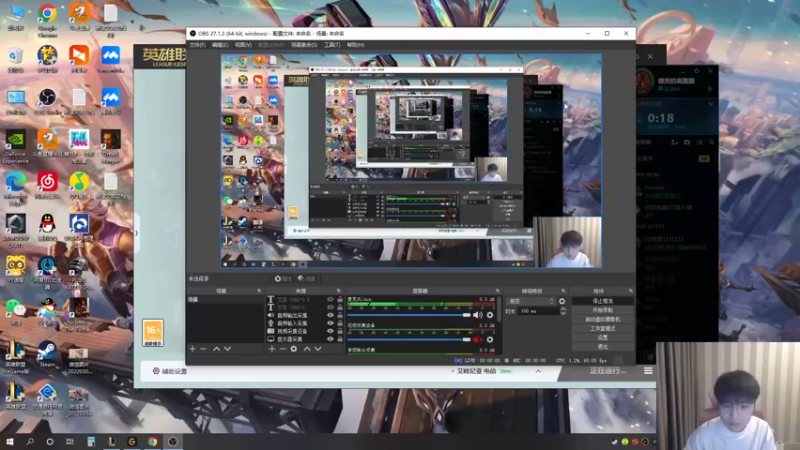This screenshot has height=450, width=800.
Task: Expand League client left-edge arrow handle
Action: 136,233
